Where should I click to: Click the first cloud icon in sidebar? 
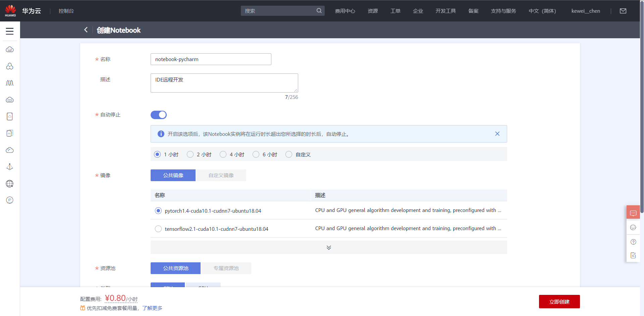(x=10, y=50)
